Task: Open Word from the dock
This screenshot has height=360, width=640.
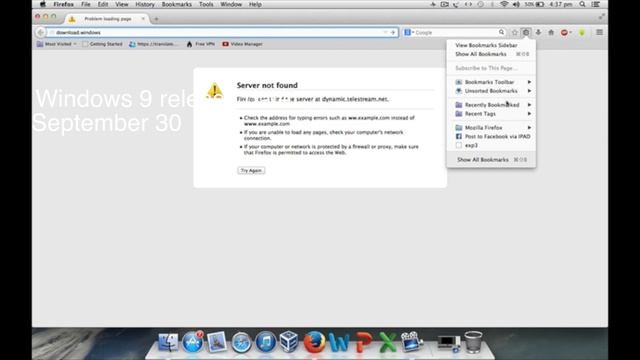Action: [338, 342]
